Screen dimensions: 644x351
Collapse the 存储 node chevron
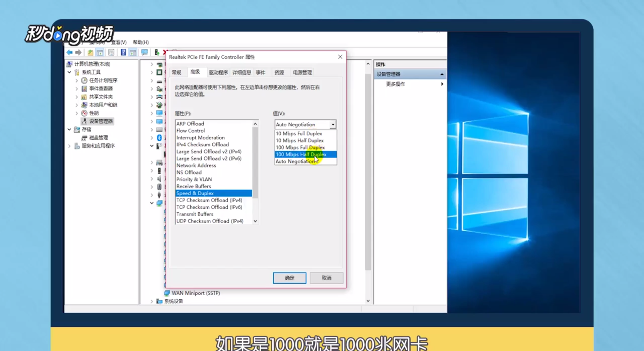point(69,129)
